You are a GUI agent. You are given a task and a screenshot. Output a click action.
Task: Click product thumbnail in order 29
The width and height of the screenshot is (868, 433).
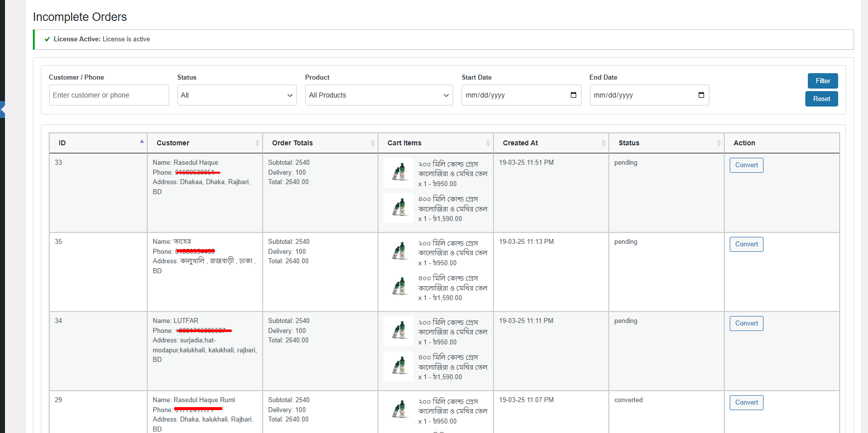coord(398,410)
